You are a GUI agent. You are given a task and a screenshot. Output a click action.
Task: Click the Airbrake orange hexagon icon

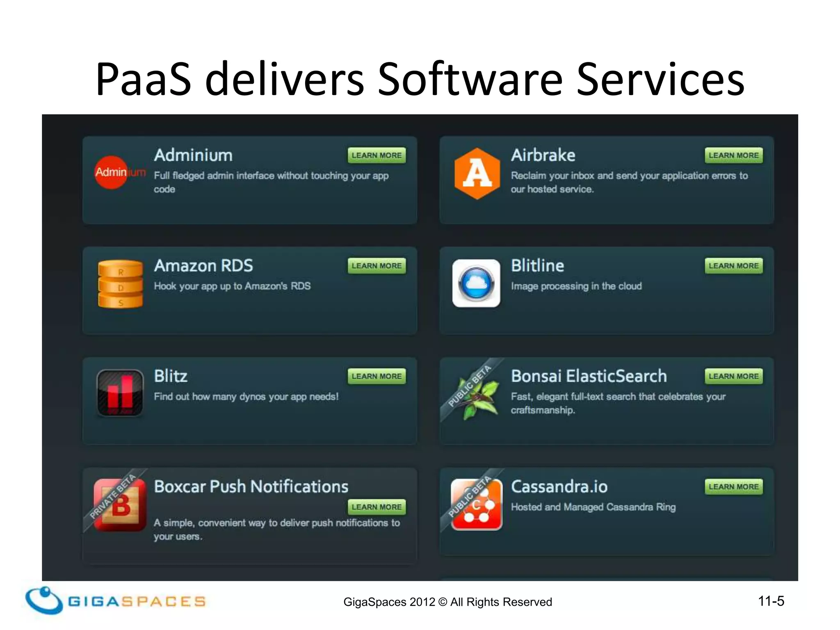[x=477, y=173]
